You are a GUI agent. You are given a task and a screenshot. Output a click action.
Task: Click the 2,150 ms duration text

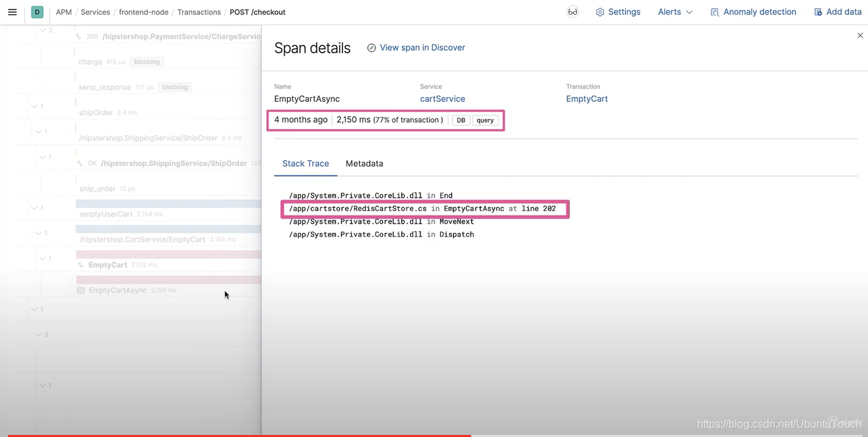click(354, 120)
